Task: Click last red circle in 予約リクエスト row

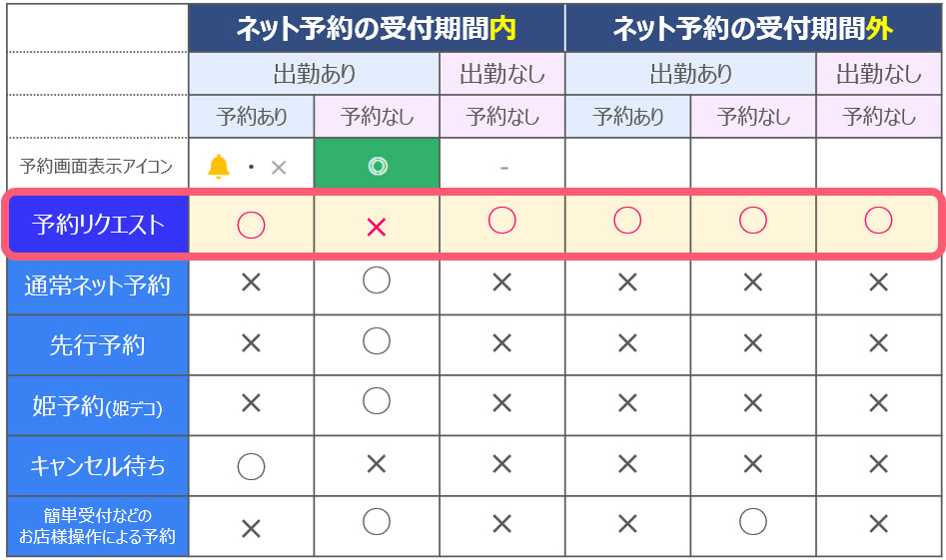Action: tap(878, 220)
